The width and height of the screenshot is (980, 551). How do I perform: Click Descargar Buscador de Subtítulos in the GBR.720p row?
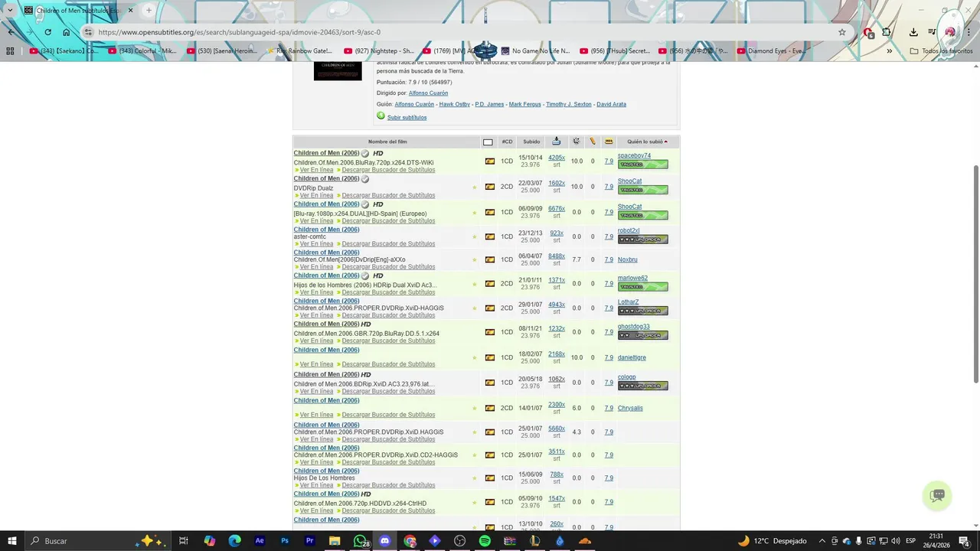pos(388,341)
